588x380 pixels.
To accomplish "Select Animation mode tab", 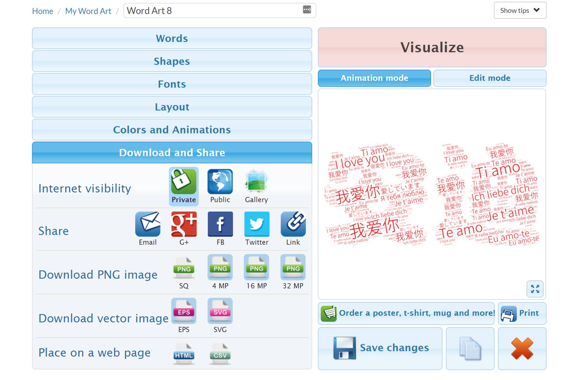I will (x=374, y=78).
